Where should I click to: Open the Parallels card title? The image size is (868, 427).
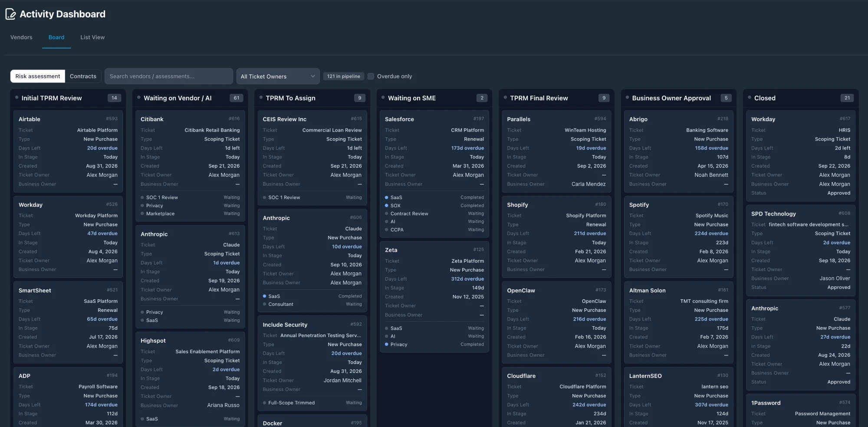519,119
